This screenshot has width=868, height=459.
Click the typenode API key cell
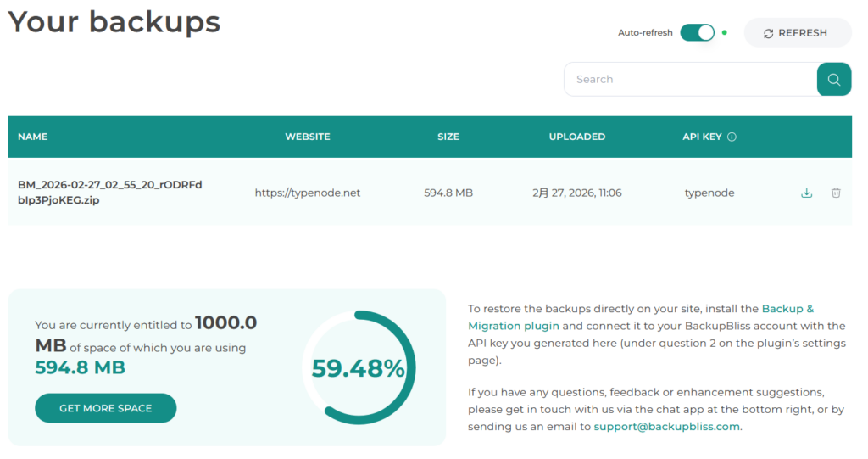(x=709, y=193)
